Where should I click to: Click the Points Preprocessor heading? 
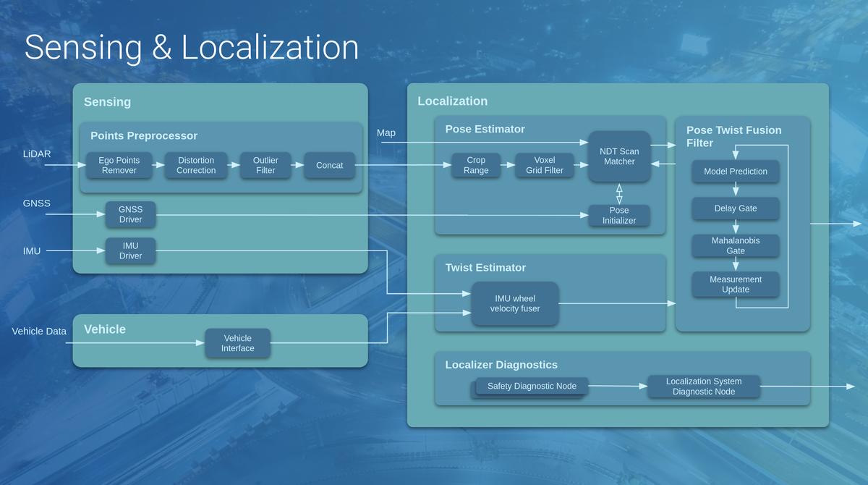pos(144,135)
